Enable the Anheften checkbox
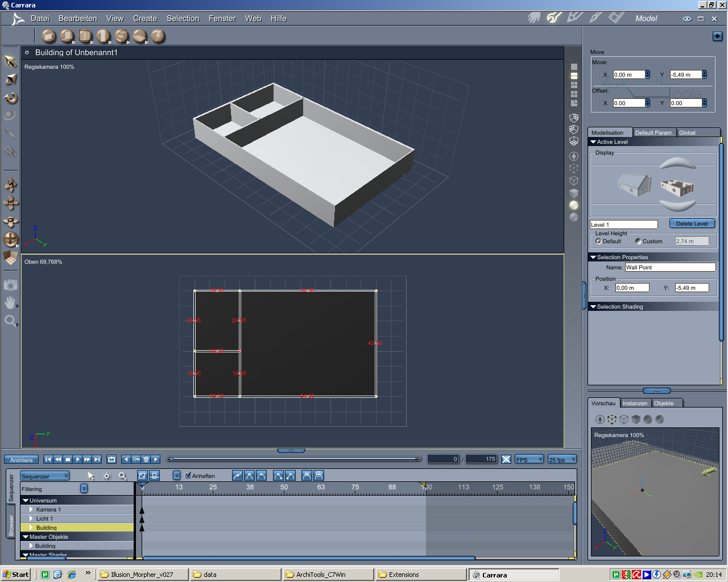728x582 pixels. point(188,476)
